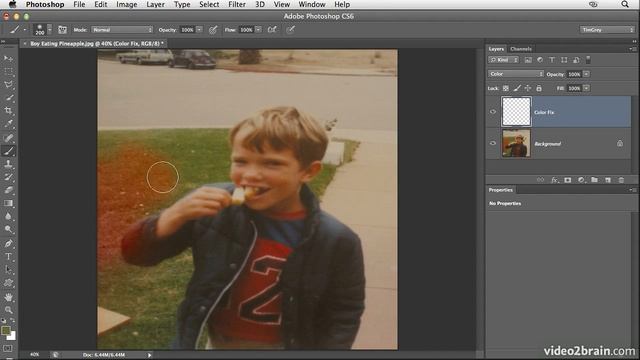
Task: Toggle adjustment layer filter
Action: pyautogui.click(x=540, y=60)
